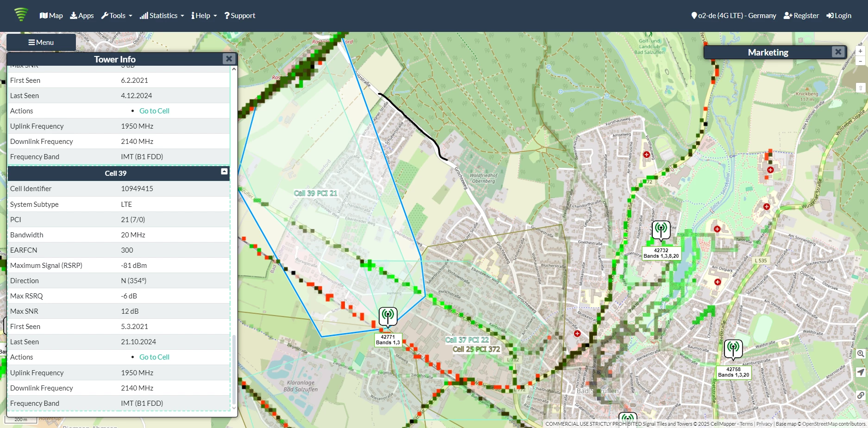The image size is (868, 428).
Task: Click the First Seen value 6.2.2021
Action: (135, 81)
